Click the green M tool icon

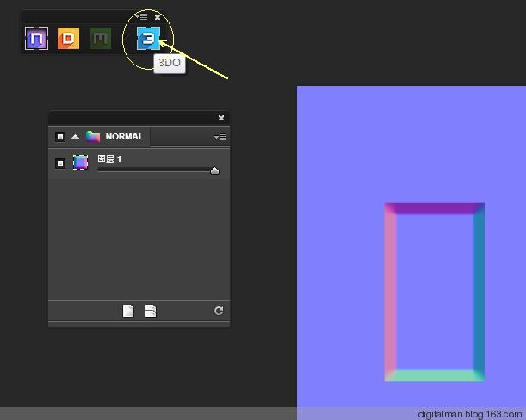point(101,38)
